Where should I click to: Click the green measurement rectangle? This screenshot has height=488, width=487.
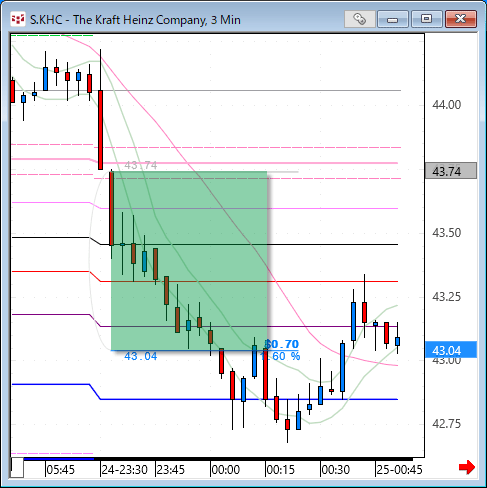coord(189,261)
